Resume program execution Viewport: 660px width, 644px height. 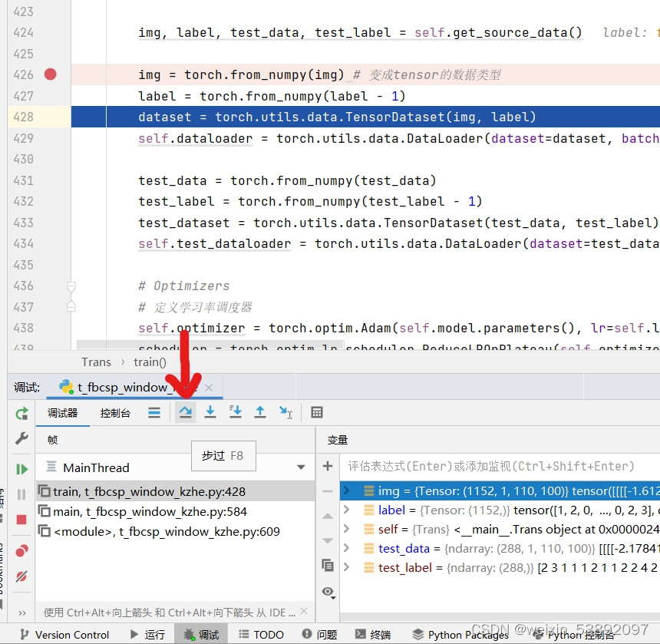click(21, 469)
